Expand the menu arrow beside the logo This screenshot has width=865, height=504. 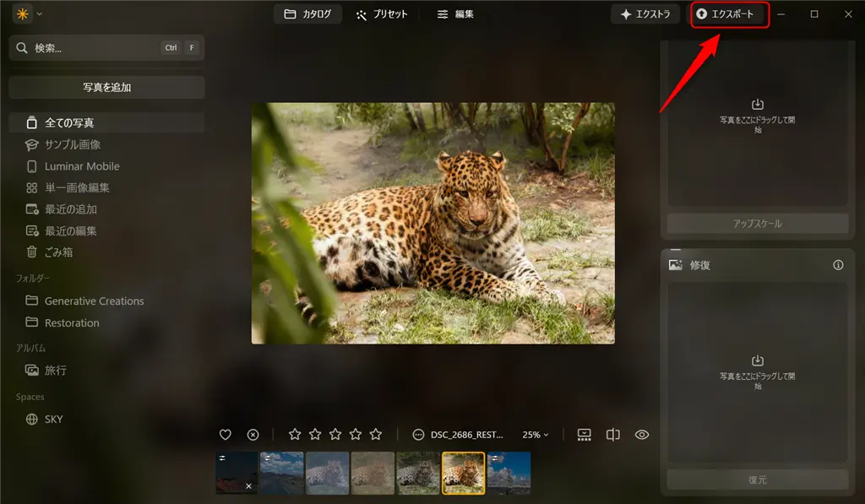[x=40, y=14]
